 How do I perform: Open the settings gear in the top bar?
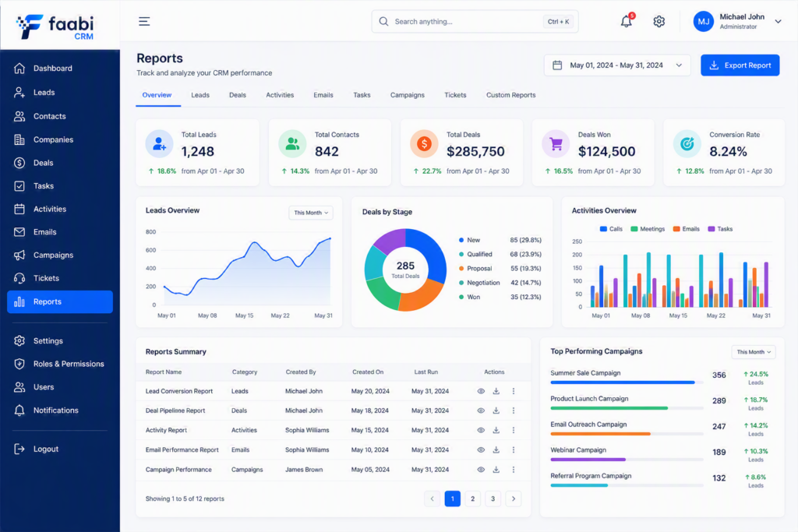pos(659,21)
